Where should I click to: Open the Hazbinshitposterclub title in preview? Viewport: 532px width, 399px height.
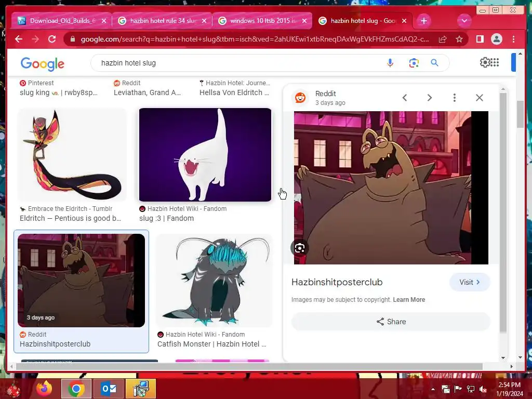(337, 282)
